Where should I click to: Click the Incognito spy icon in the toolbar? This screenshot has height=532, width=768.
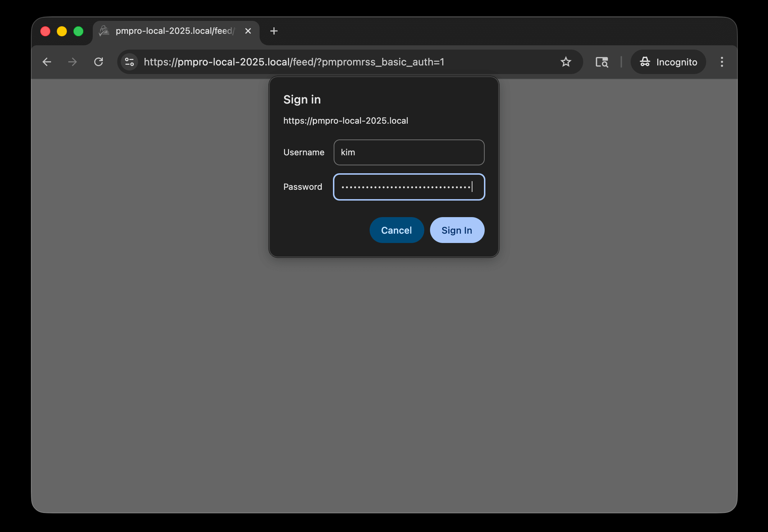[645, 62]
